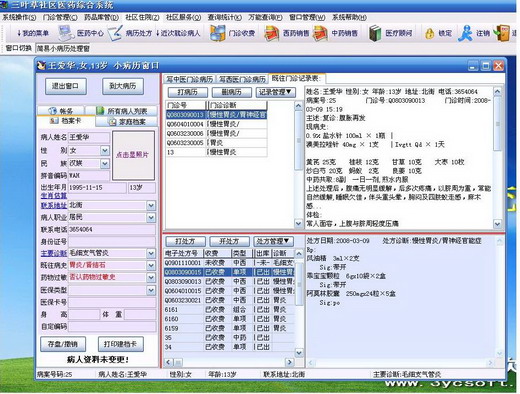Open the 药品库管 menu
Image resolution: width=520 pixels, height=394 pixels.
pyautogui.click(x=101, y=17)
